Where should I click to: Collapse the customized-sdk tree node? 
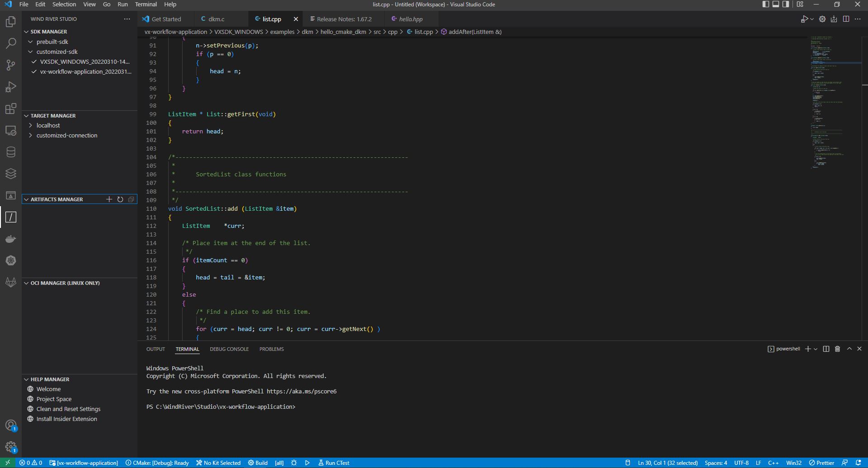[x=31, y=52]
